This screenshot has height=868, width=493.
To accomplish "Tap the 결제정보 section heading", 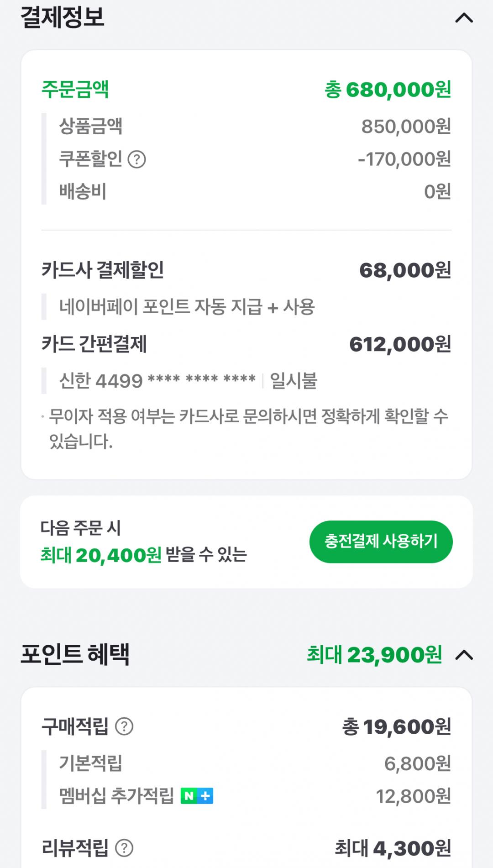I will (x=63, y=17).
